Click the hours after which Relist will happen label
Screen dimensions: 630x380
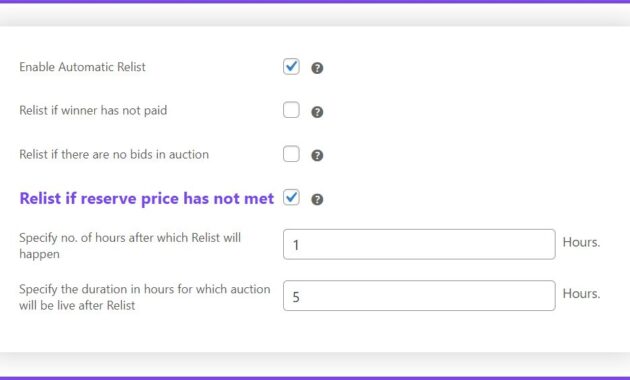point(130,245)
